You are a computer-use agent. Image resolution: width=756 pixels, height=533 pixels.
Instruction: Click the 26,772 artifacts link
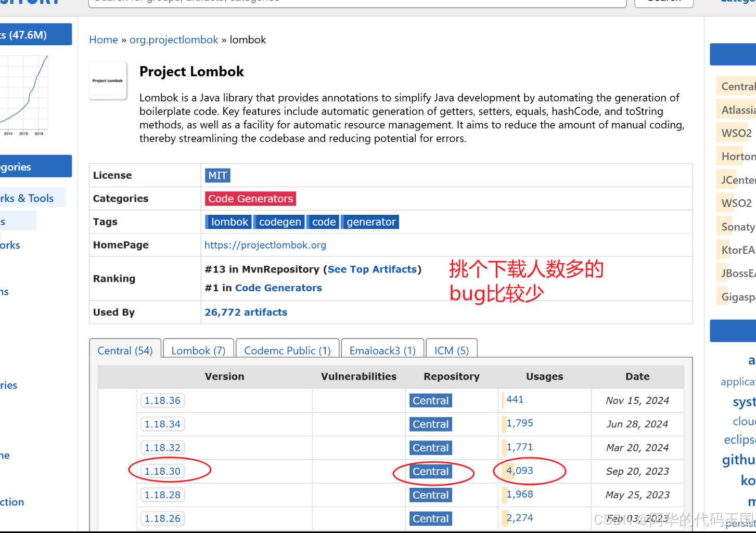[246, 312]
